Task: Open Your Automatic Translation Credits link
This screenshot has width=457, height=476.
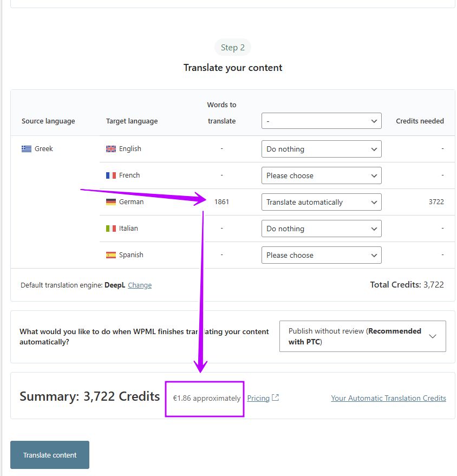Action: click(388, 398)
